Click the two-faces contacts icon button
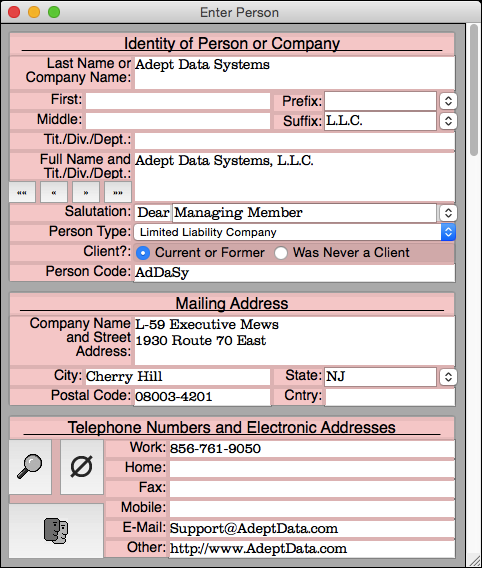 coord(56,531)
